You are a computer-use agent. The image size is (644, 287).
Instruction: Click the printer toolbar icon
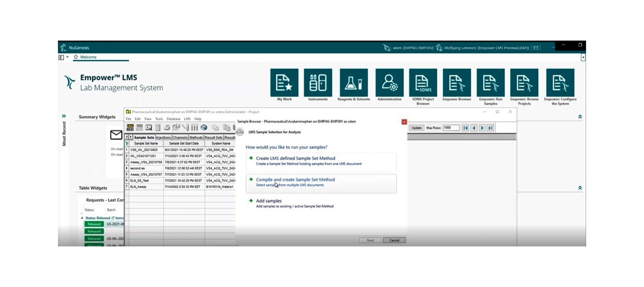pyautogui.click(x=167, y=128)
